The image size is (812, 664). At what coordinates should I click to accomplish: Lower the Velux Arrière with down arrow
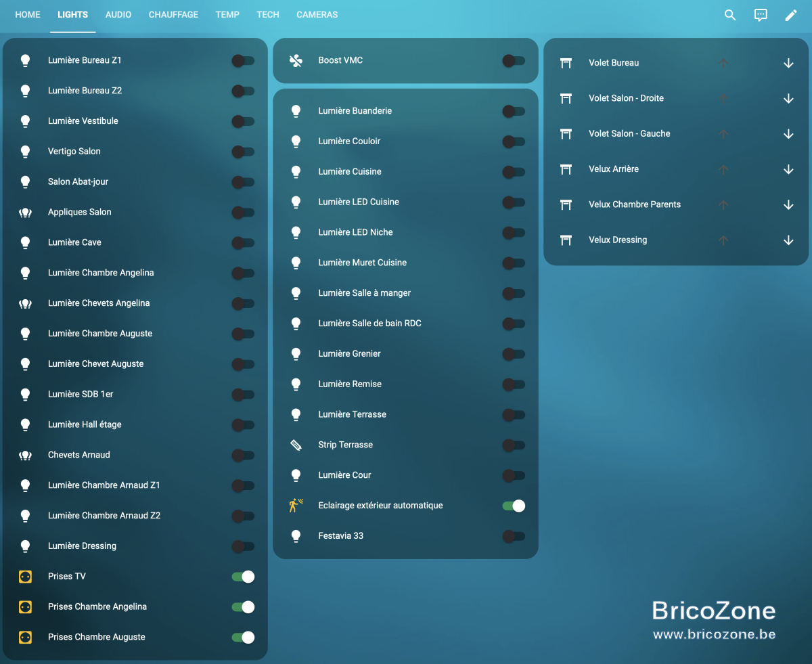(788, 169)
